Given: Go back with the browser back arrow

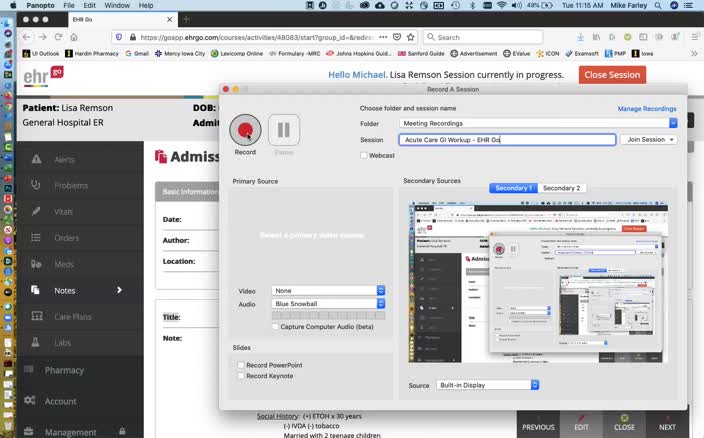Looking at the screenshot, I should pyautogui.click(x=26, y=37).
